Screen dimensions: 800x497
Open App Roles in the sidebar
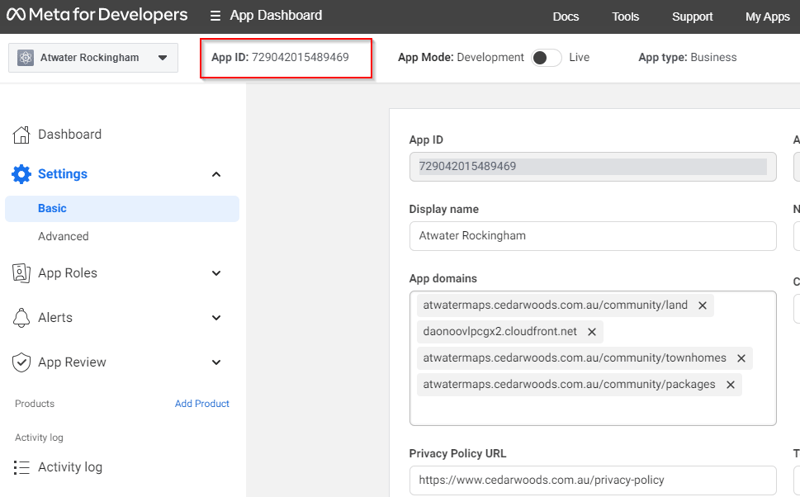coord(67,273)
